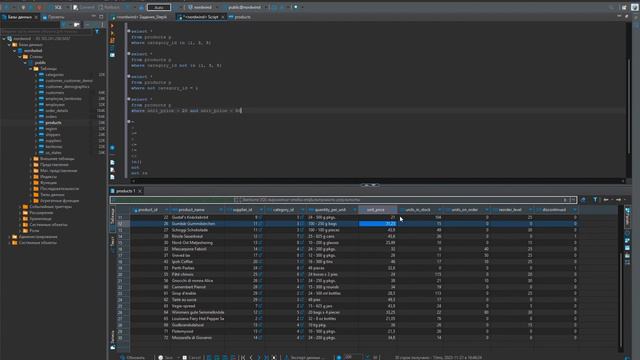Click the fetch size 200 field

(x=352, y=358)
